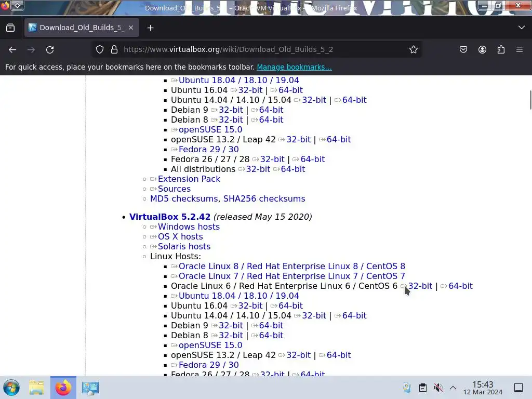Open the clipboard tray icon
532x399 pixels.
[x=423, y=388]
